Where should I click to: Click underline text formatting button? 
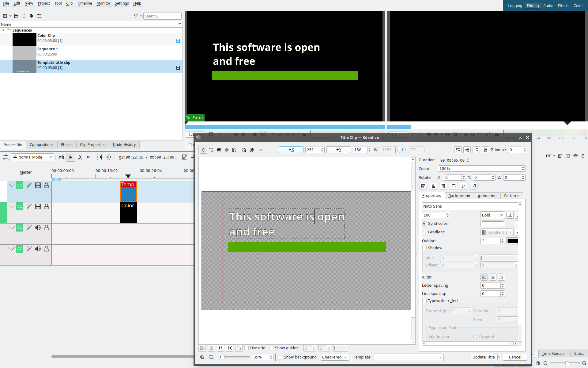click(x=510, y=215)
